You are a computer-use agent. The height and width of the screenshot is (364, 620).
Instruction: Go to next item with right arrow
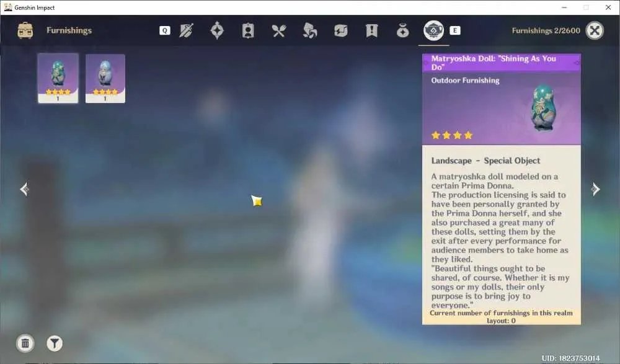[x=596, y=189]
